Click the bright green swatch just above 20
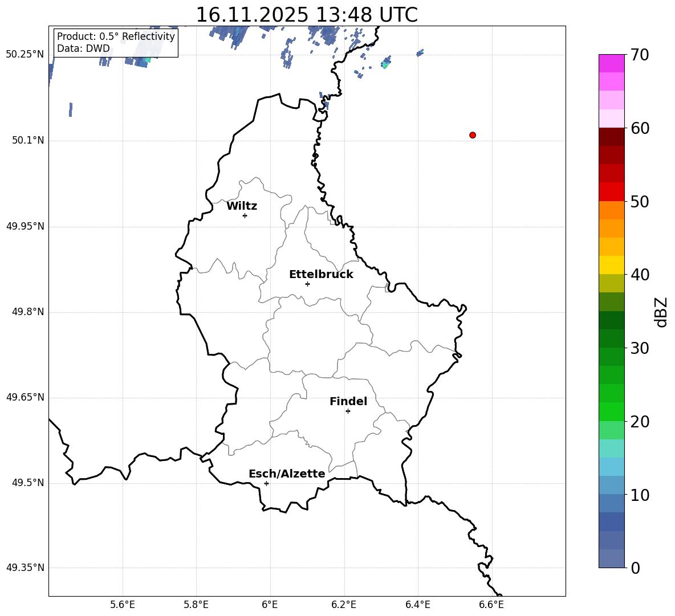Image resolution: width=675 pixels, height=616 pixels. pyautogui.click(x=611, y=411)
